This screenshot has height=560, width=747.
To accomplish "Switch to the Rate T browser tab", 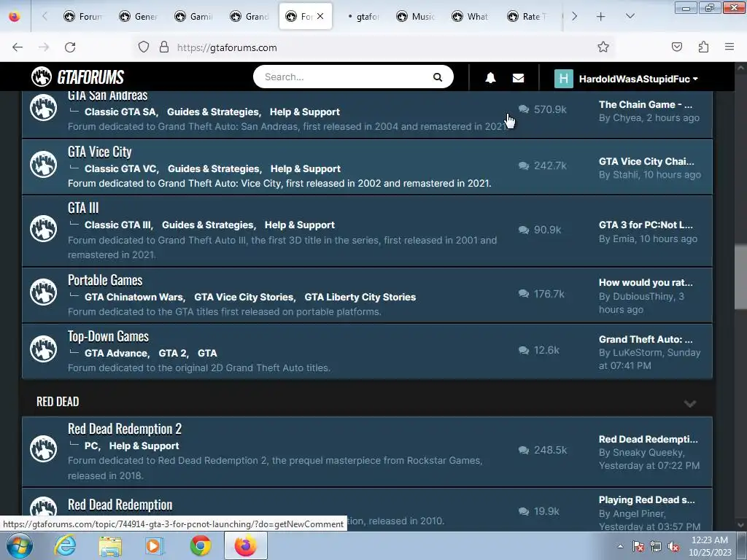I will tap(527, 16).
